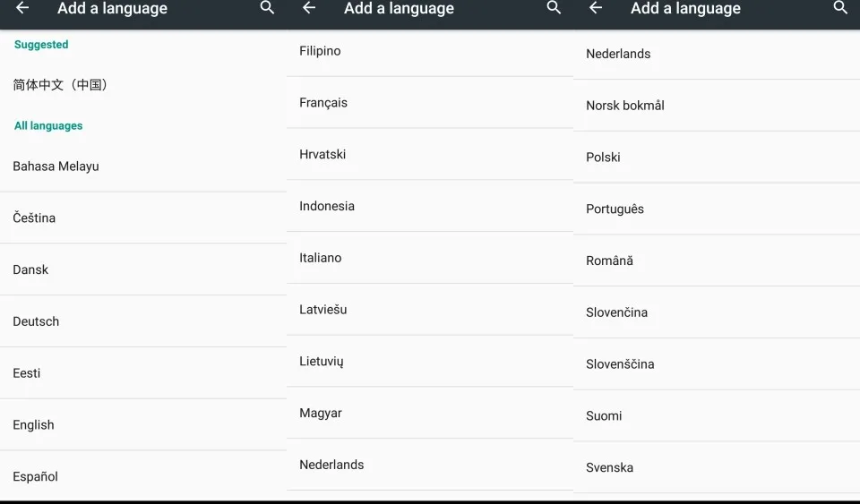Open search in the leftmost panel header
This screenshot has height=504, width=860.
[x=267, y=8]
